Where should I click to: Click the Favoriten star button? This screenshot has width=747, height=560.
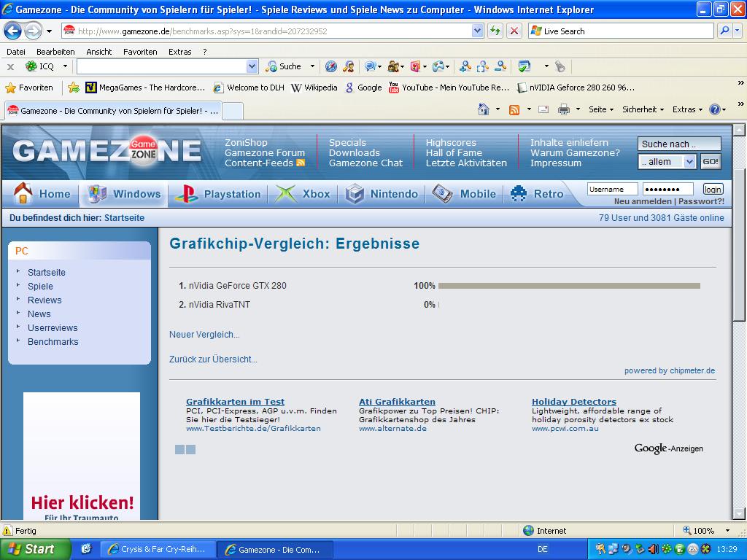29,87
